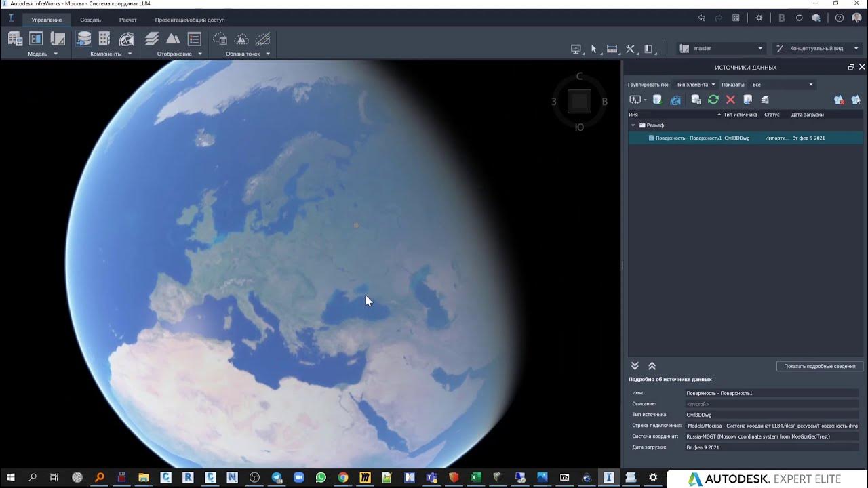
Task: Click the Имя field showing Поверхность - Поверхность1
Action: coord(772,393)
